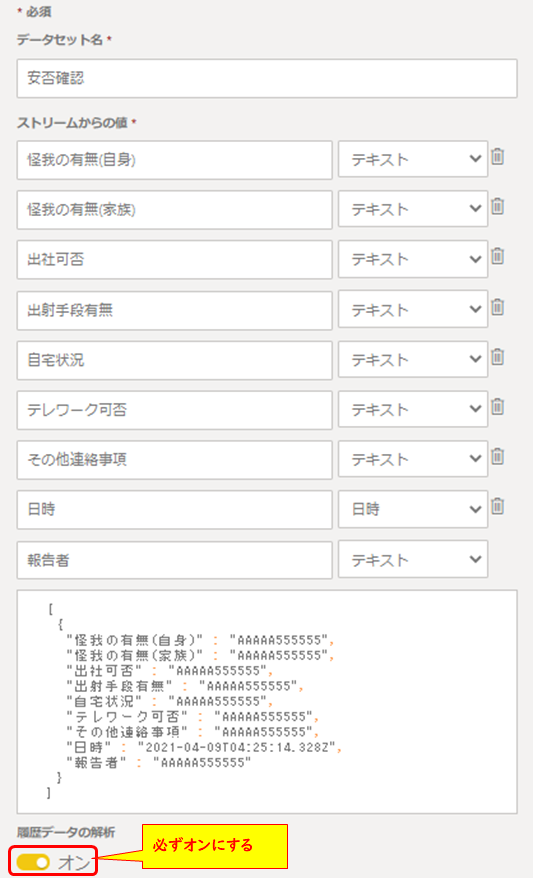Open type dropdown for 報告者 field
Screen dimensions: 533x878
click(x=413, y=559)
